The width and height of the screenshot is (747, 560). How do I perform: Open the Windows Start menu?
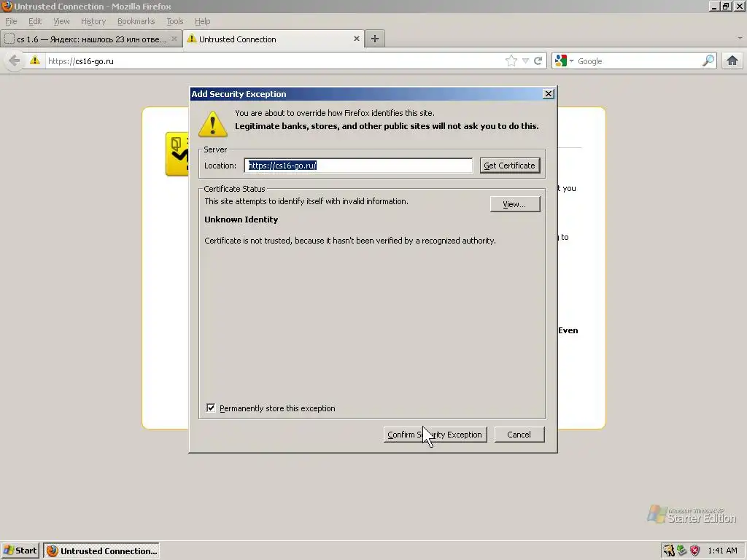click(20, 551)
